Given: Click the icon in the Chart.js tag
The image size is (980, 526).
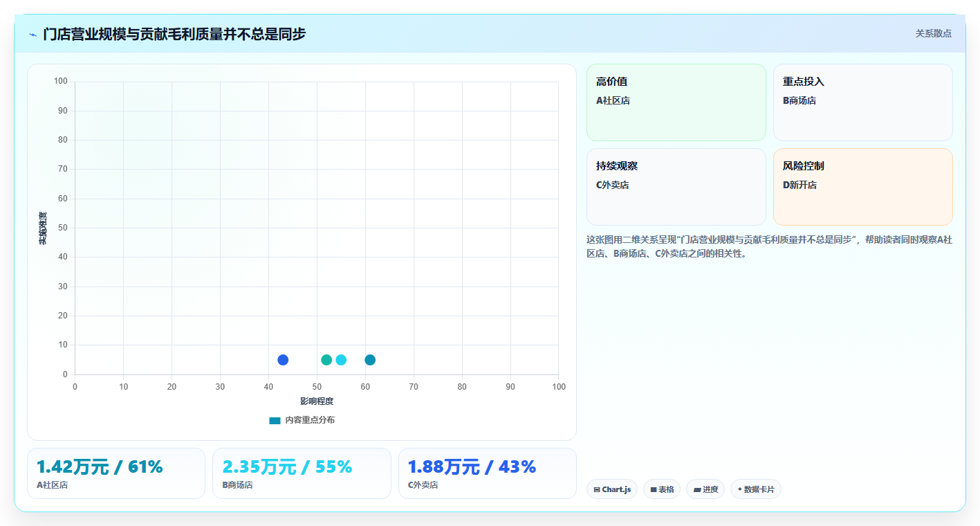Looking at the screenshot, I should tap(597, 489).
